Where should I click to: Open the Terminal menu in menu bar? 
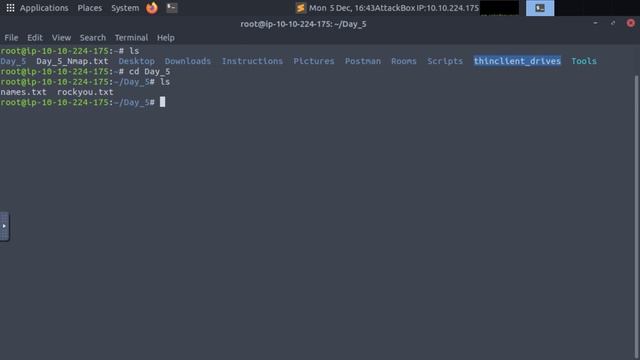[131, 38]
